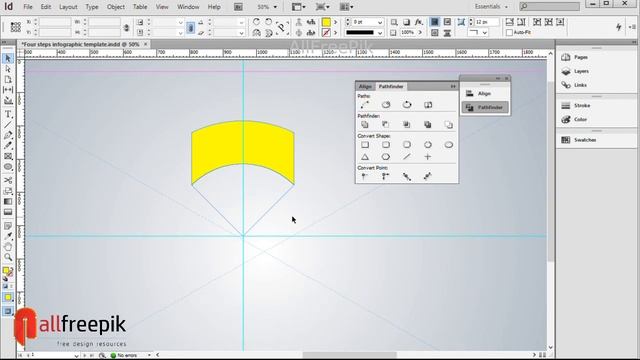Convert shape to rounded rectangle

point(386,144)
